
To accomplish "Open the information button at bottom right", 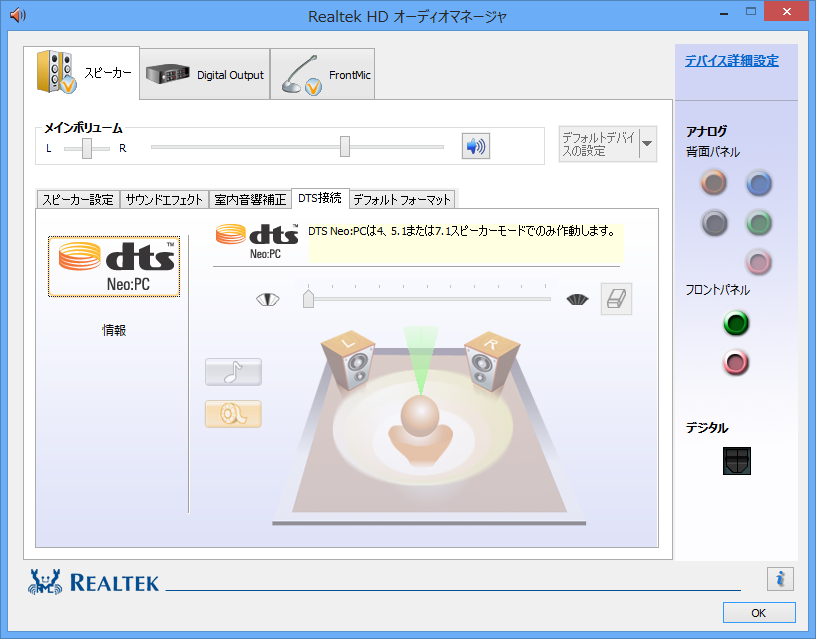I will [780, 579].
